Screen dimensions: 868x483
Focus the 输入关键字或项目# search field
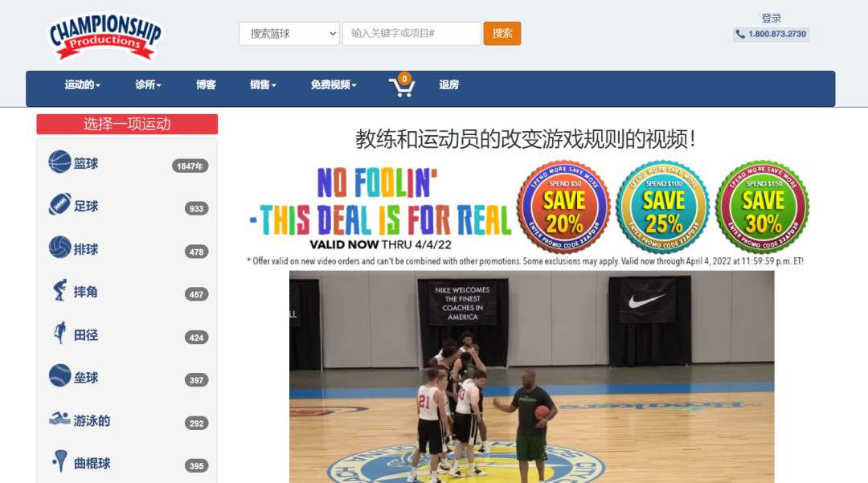(411, 34)
